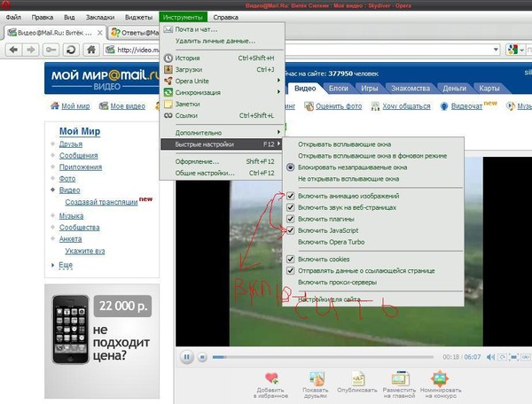Reload the page with the refresh icon
532x404 pixels.
(71, 50)
